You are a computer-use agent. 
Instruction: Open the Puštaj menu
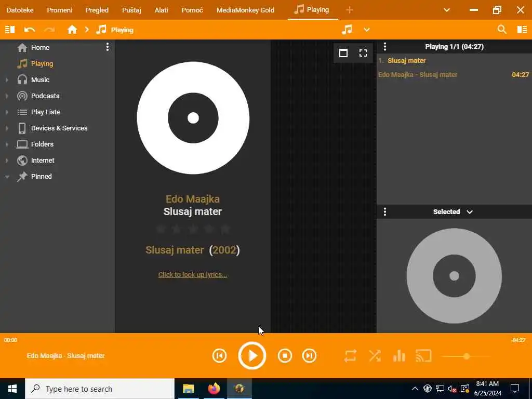click(131, 10)
